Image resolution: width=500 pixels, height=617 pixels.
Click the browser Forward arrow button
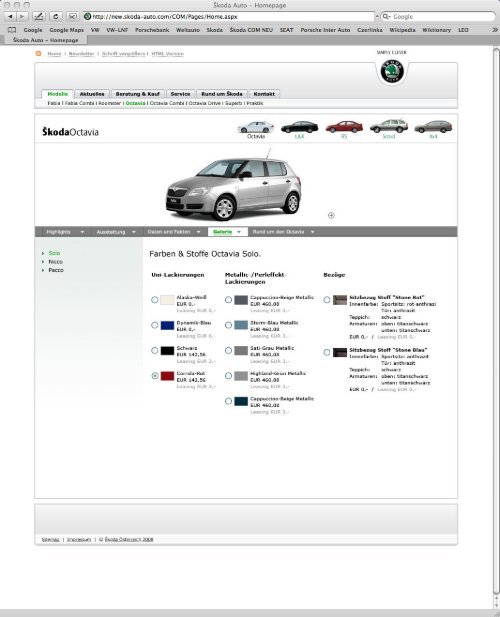(x=22, y=17)
